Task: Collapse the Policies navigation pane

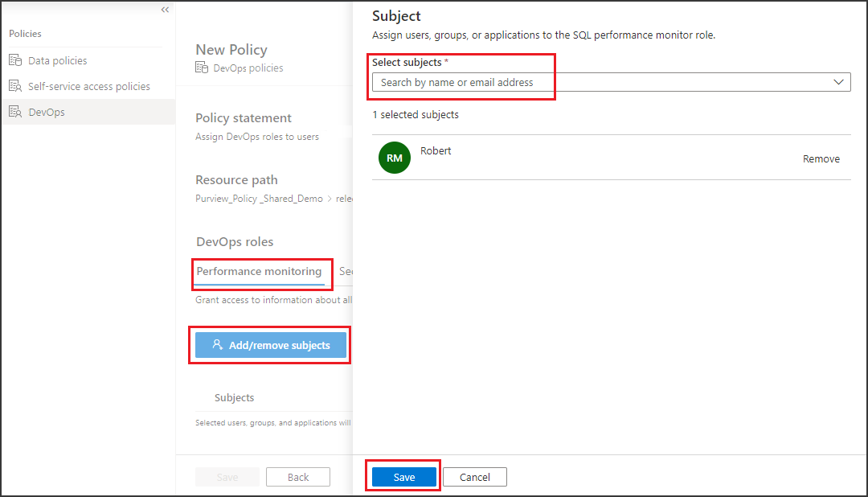Action: click(165, 10)
